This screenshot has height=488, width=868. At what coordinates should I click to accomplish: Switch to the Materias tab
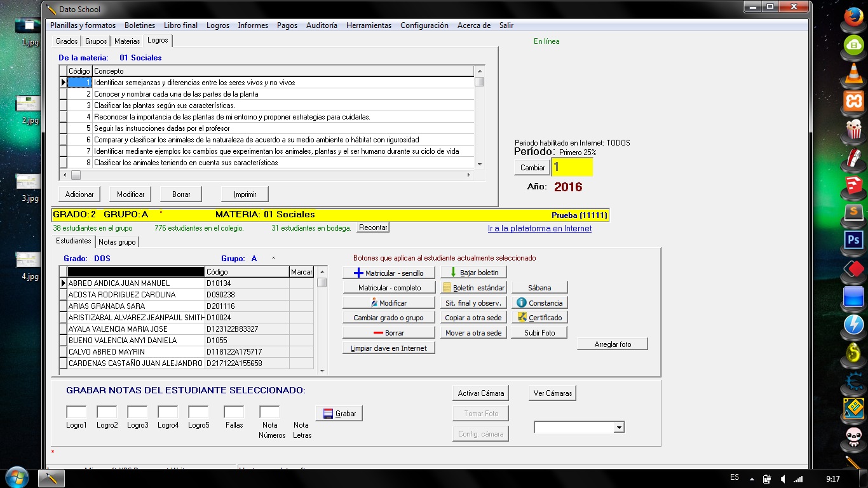coord(127,41)
